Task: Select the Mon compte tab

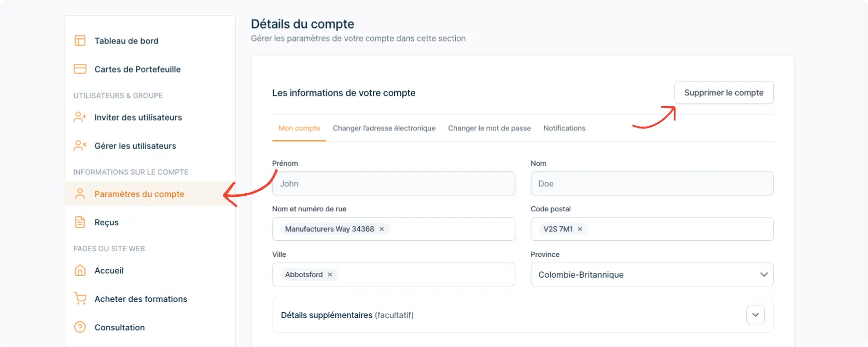Action: (299, 128)
